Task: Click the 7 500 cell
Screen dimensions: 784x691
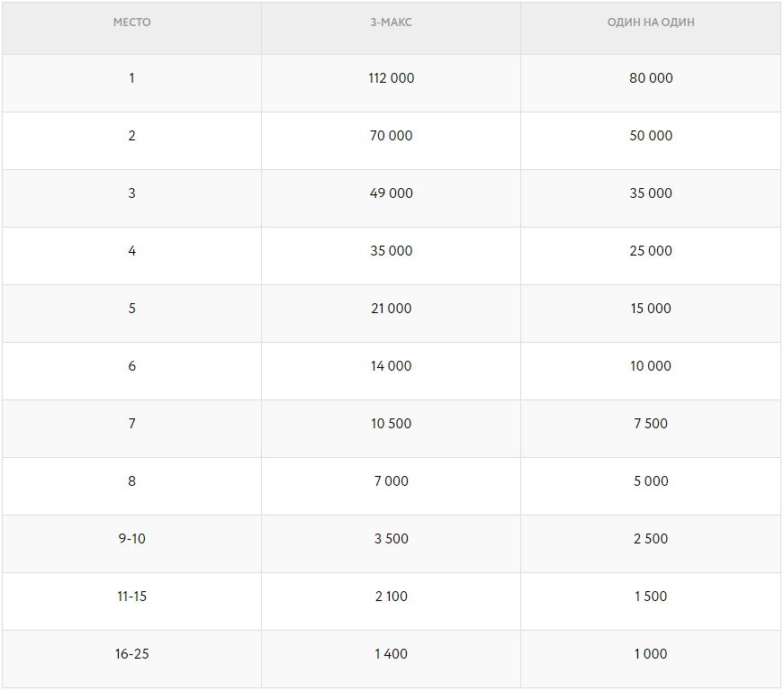Action: pyautogui.click(x=651, y=424)
